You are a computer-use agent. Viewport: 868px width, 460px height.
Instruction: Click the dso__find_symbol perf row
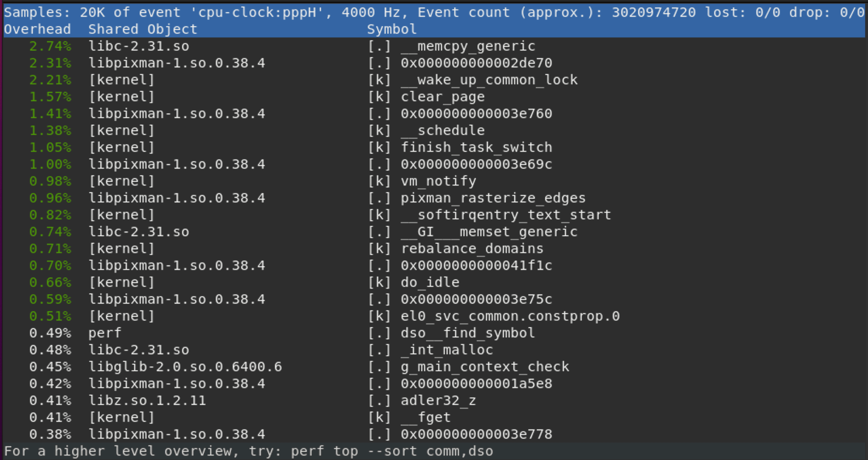tap(434, 333)
